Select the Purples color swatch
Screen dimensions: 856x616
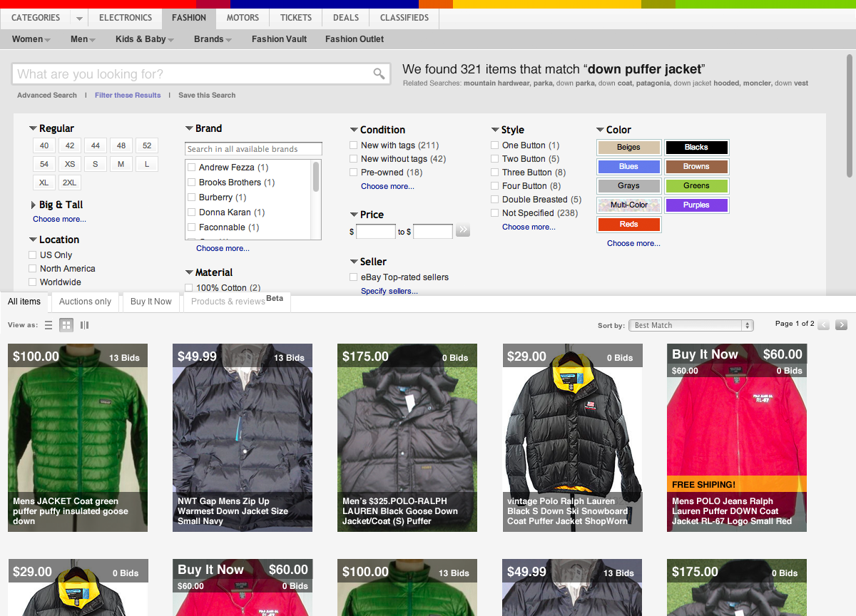click(x=696, y=205)
